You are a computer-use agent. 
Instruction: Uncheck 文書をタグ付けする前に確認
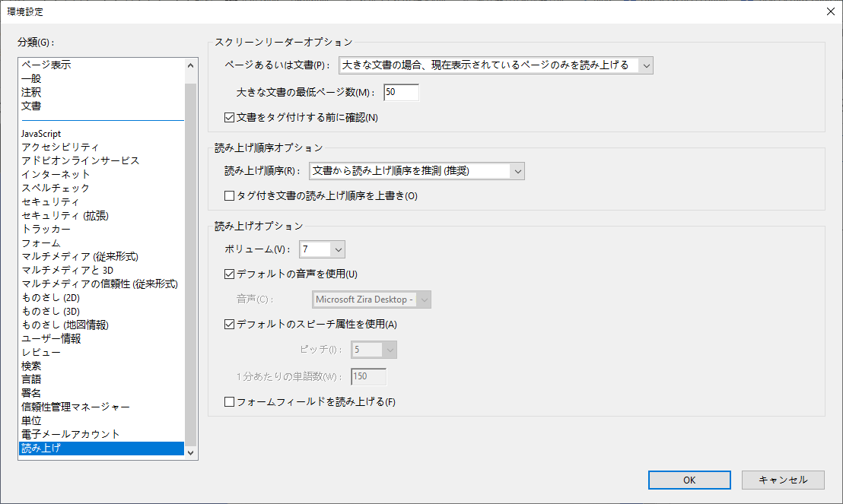point(229,117)
